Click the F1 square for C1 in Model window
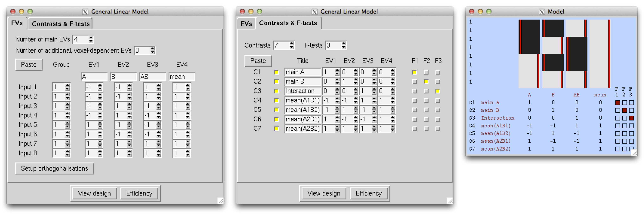Image resolution: width=644 pixels, height=214 pixels. [x=618, y=103]
